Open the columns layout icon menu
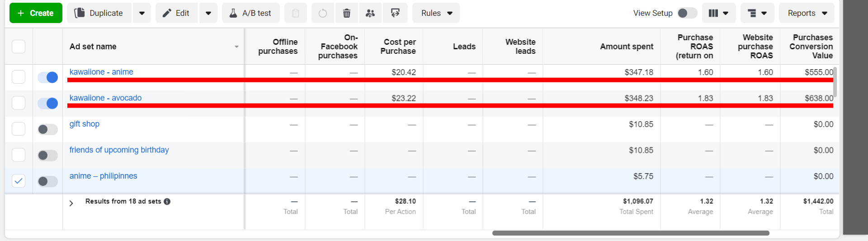868x241 pixels. pyautogui.click(x=718, y=13)
